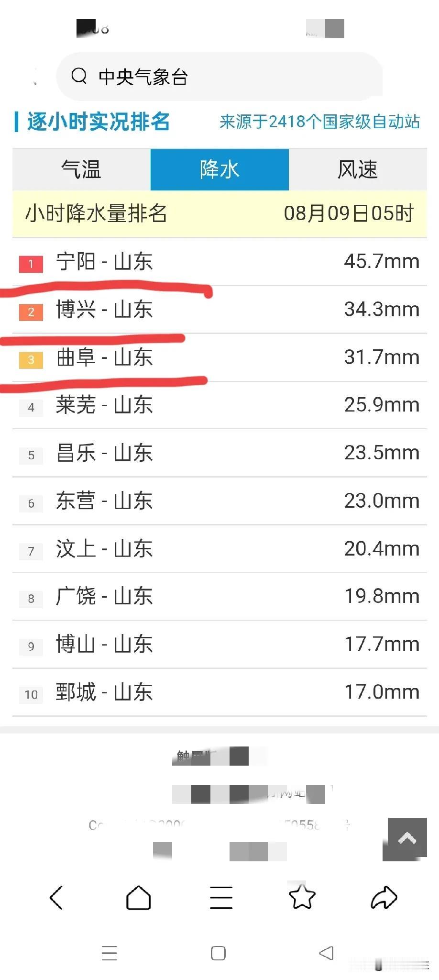Open the 博兴 - 山东 ranking row

[x=219, y=310]
